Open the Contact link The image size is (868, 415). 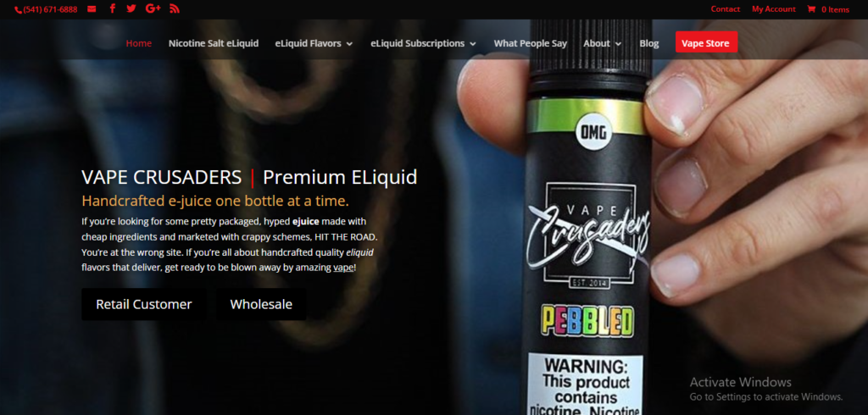726,8
